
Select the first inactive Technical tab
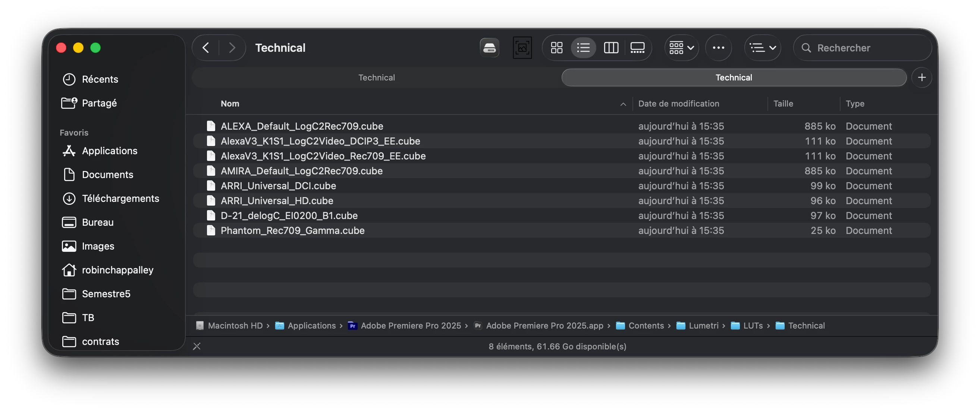click(376, 77)
